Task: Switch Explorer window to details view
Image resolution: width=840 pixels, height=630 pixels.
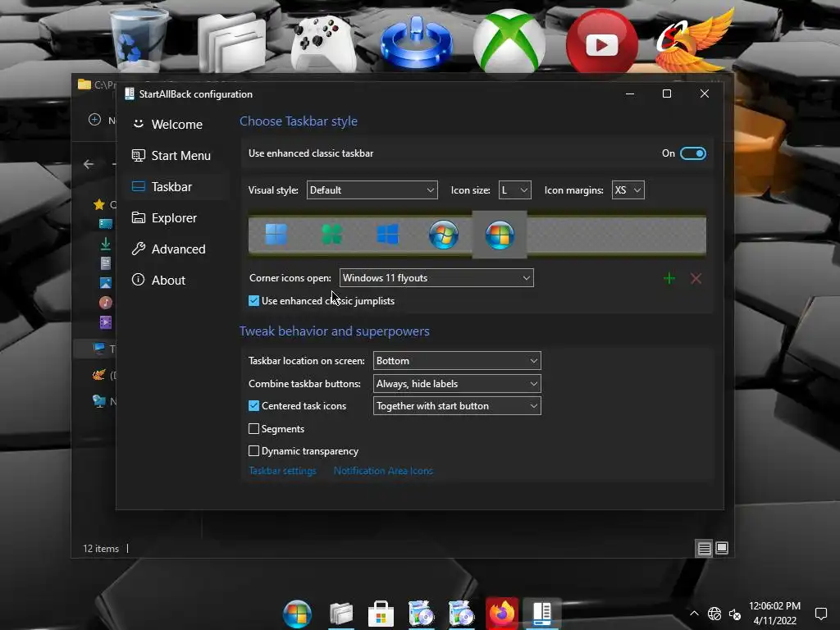Action: click(x=704, y=548)
